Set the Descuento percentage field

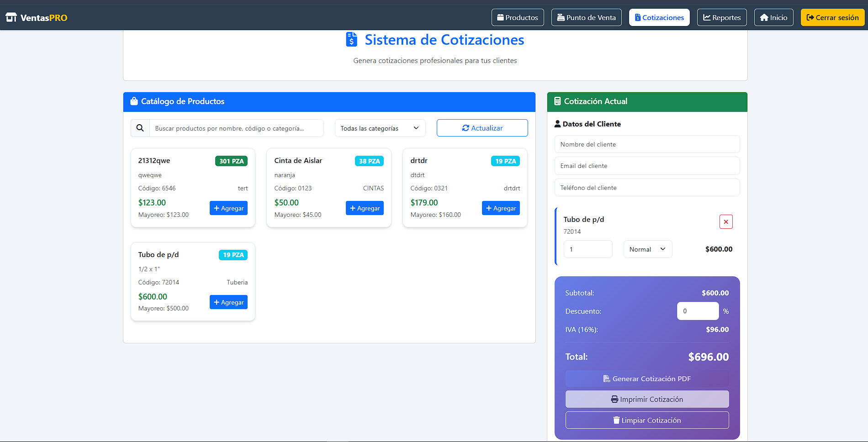[698, 311]
